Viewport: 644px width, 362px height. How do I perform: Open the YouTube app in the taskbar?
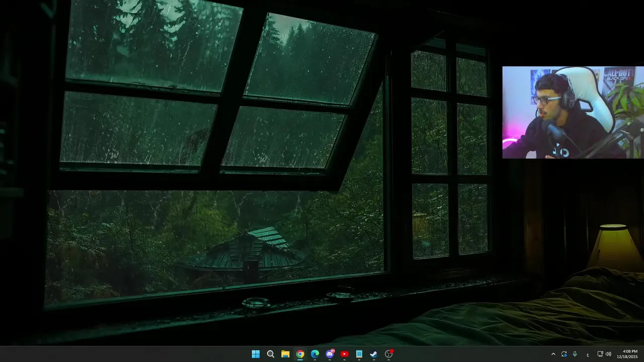pos(344,354)
